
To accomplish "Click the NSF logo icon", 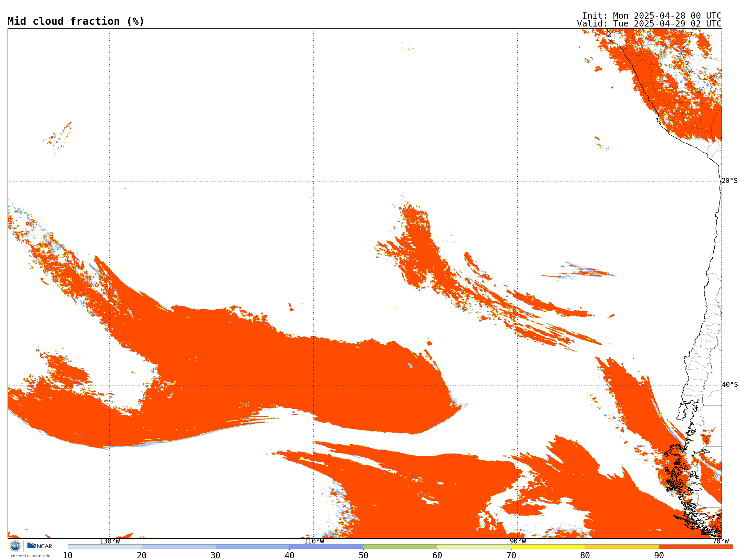I will point(15,546).
